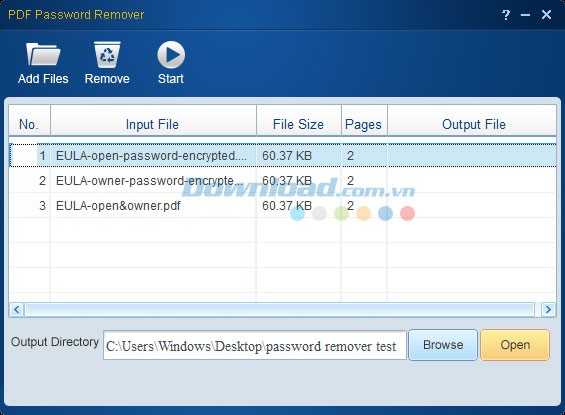Click the horizontal scrollbar track
This screenshot has width=565, height=415.
279,309
